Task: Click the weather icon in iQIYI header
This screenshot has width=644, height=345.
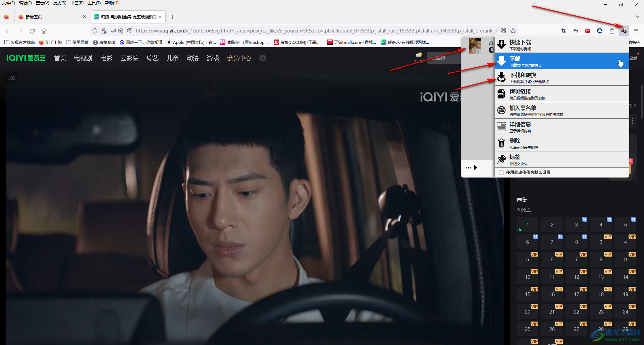Action: point(419,55)
